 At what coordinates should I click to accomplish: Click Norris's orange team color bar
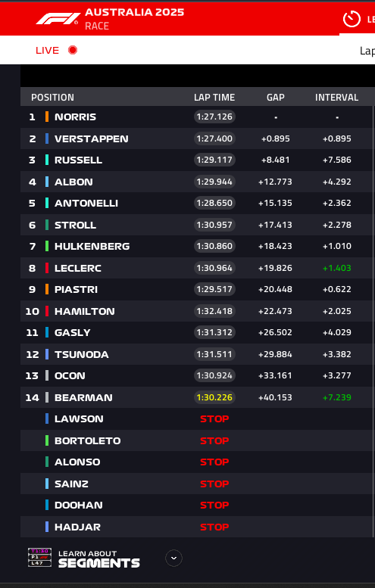[47, 117]
